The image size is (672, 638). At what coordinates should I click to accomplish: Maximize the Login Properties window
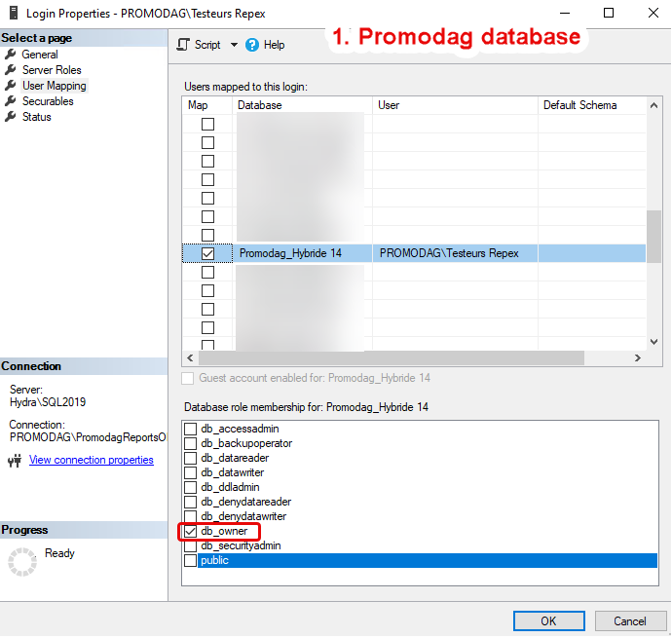point(609,13)
